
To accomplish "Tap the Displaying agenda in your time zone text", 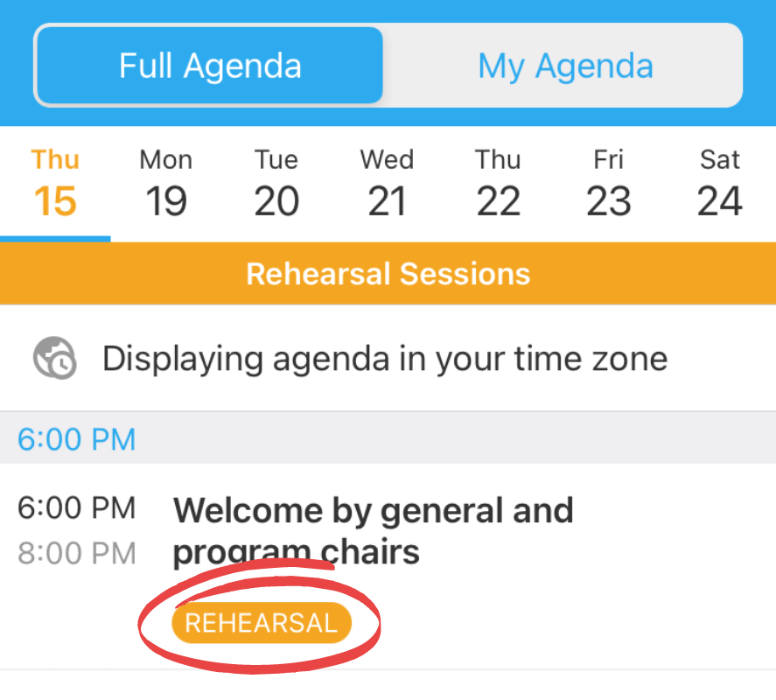I will (x=385, y=359).
